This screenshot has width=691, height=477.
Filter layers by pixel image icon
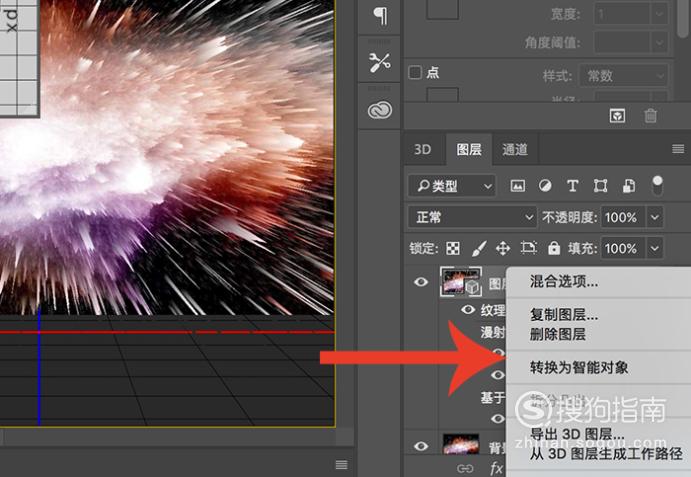(517, 186)
